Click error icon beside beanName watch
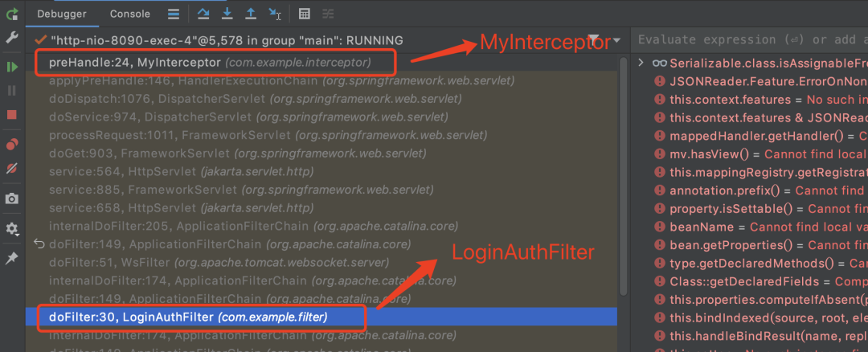The width and height of the screenshot is (868, 352). (x=659, y=227)
